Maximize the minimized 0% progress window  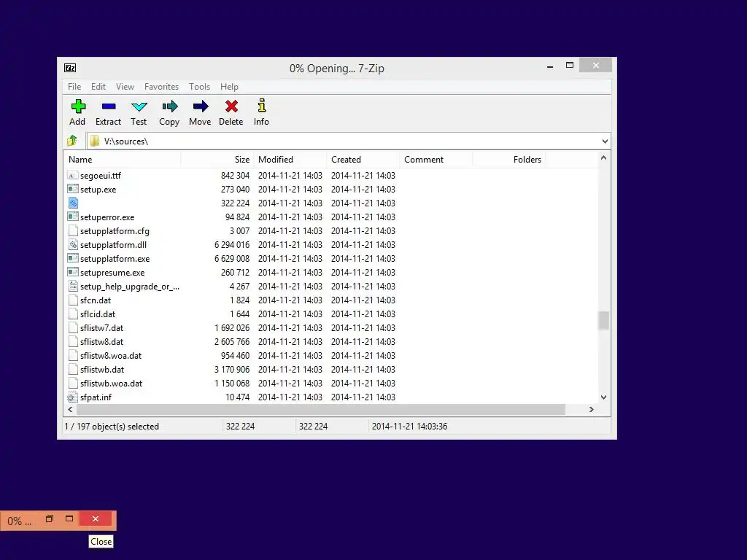click(x=69, y=518)
